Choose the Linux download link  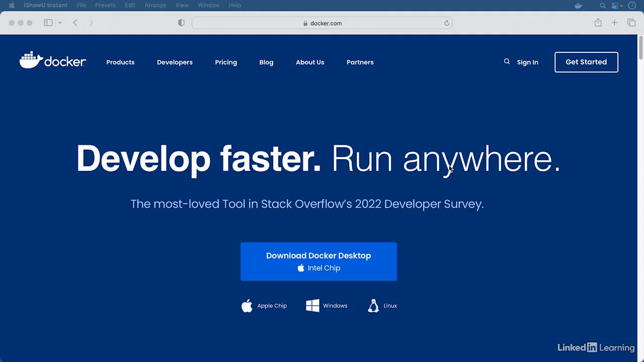pos(382,306)
